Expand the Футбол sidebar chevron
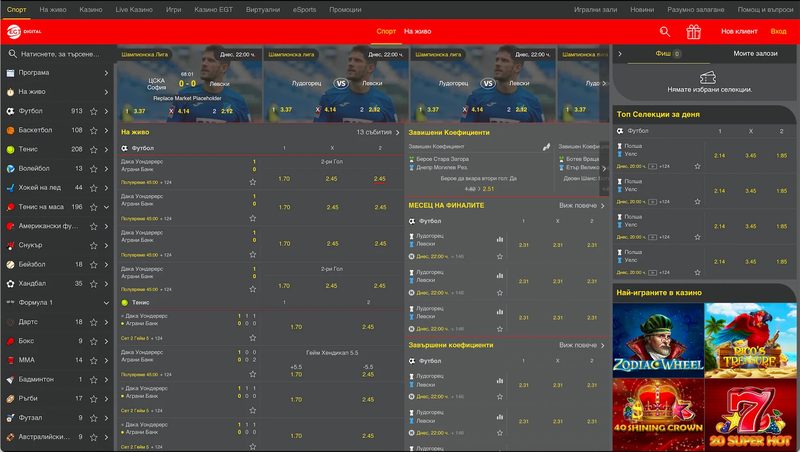 click(x=106, y=111)
